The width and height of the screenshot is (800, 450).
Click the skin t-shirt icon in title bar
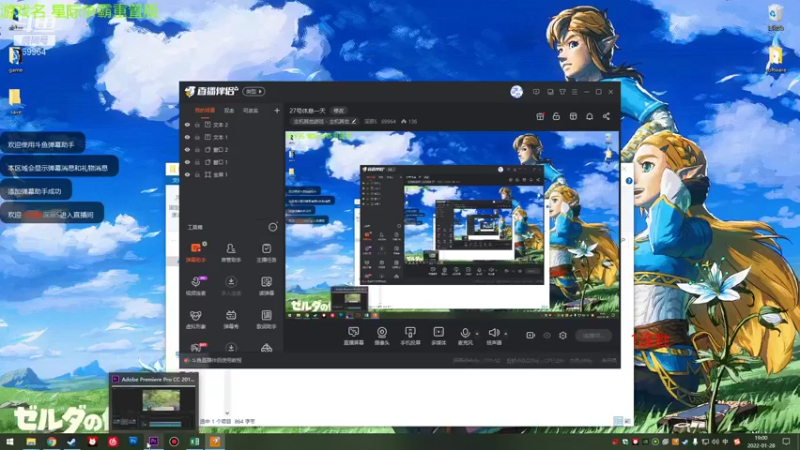562,92
